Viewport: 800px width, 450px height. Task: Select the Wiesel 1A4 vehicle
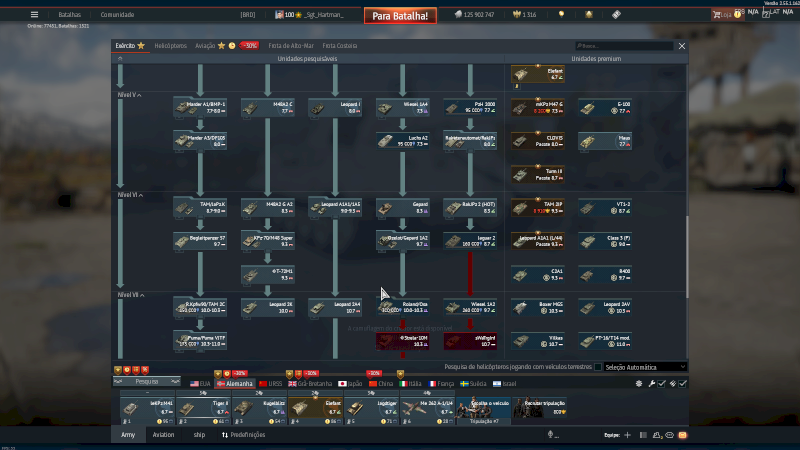[x=403, y=107]
